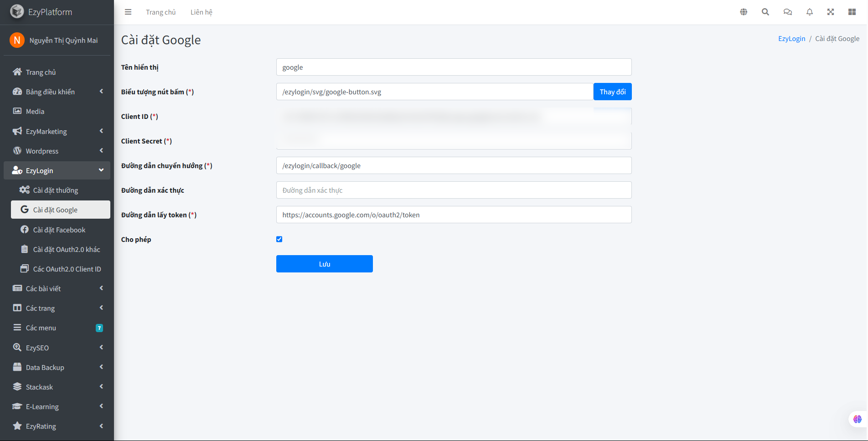Expand the Bảng điều khiển submenu arrow
868x441 pixels.
101,91
